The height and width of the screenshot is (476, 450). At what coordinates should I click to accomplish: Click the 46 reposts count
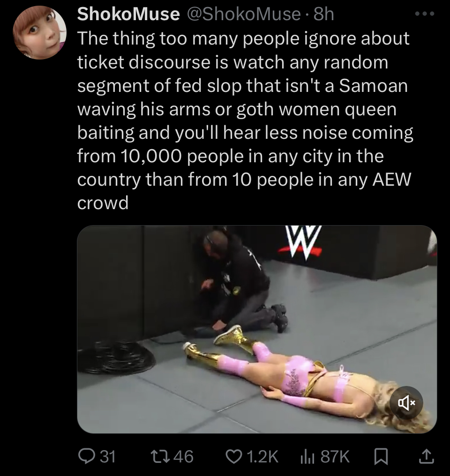point(184,457)
